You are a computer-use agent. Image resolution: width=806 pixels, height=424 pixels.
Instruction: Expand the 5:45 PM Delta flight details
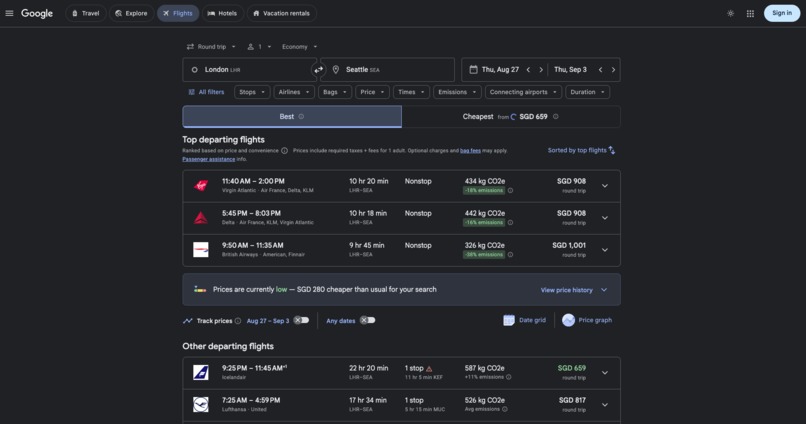pos(604,218)
